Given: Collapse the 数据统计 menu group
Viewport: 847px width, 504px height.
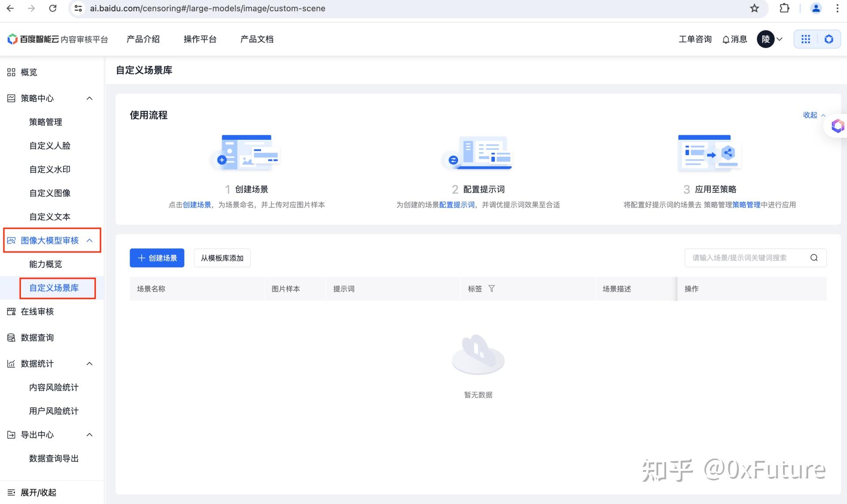Looking at the screenshot, I should coord(90,364).
